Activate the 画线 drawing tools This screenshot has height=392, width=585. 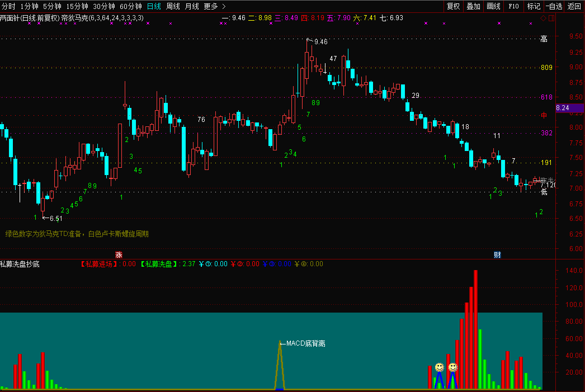click(x=494, y=6)
